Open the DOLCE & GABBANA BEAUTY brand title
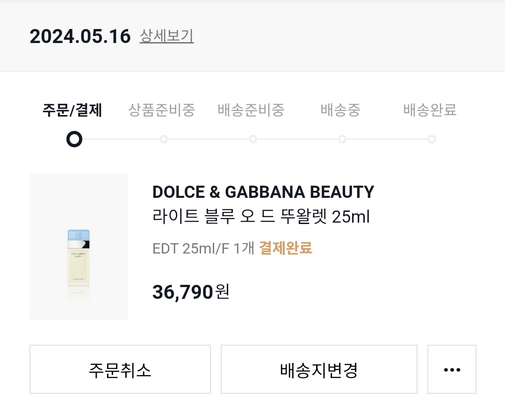The height and width of the screenshot is (420, 505). (263, 192)
